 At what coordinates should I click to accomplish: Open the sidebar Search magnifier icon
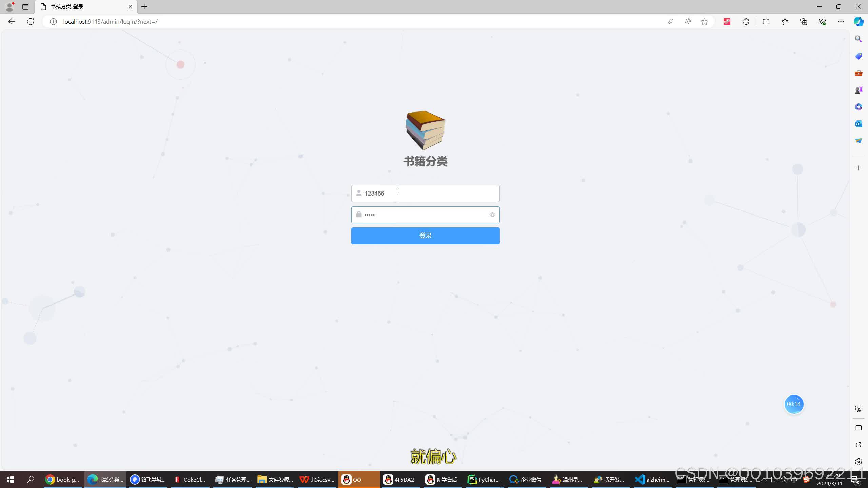tap(859, 39)
